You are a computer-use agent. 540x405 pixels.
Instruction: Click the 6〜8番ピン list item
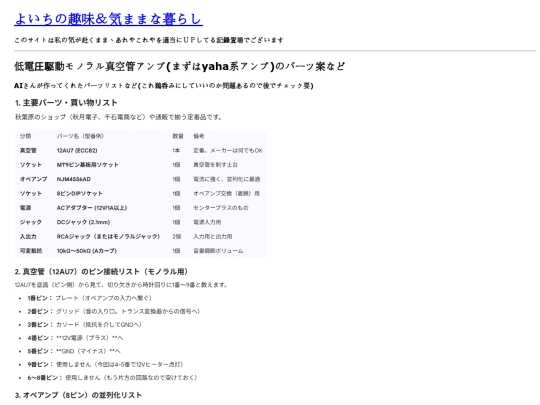click(112, 377)
